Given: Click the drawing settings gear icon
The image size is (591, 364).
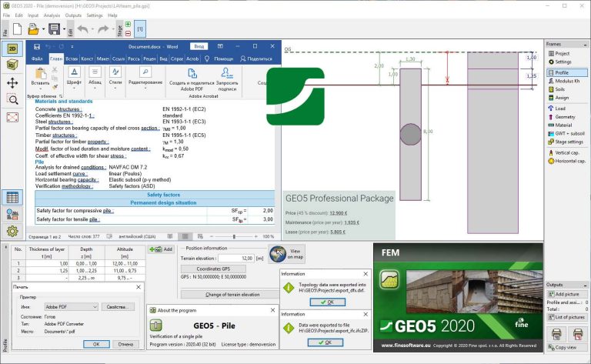Looking at the screenshot, I should pyautogui.click(x=12, y=231).
